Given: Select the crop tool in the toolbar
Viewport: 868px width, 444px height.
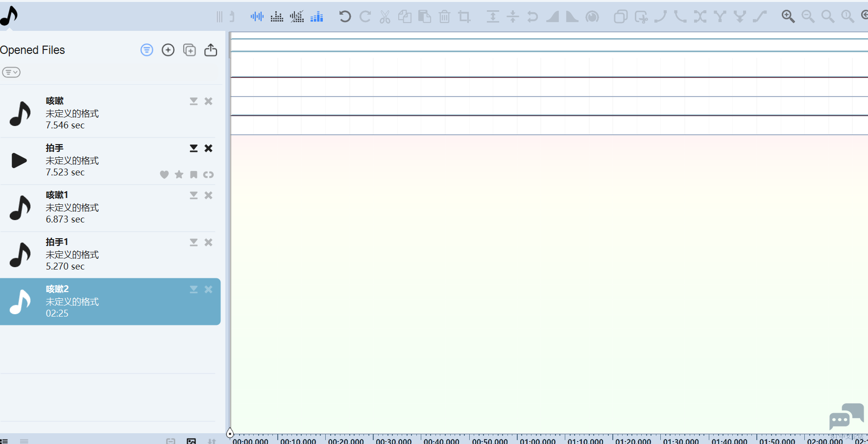Looking at the screenshot, I should (x=464, y=17).
